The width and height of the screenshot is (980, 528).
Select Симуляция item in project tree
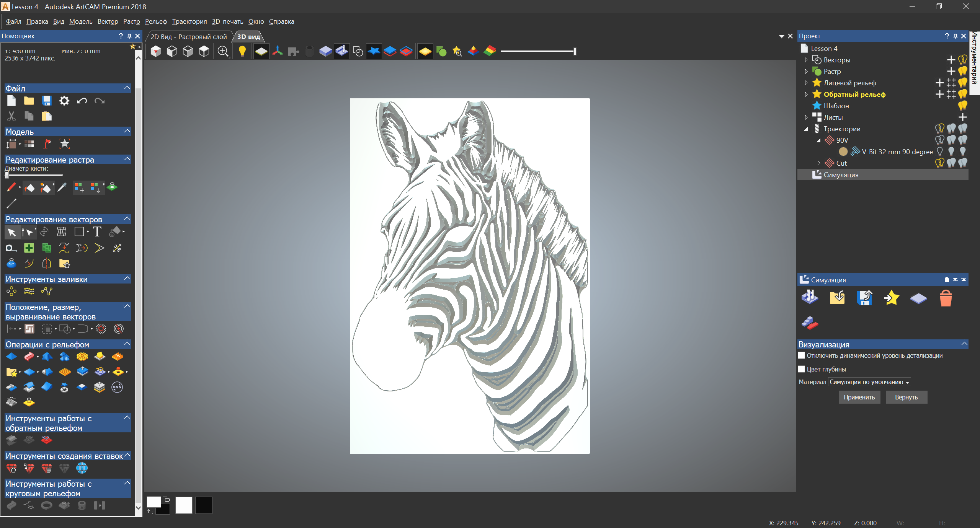(x=841, y=175)
